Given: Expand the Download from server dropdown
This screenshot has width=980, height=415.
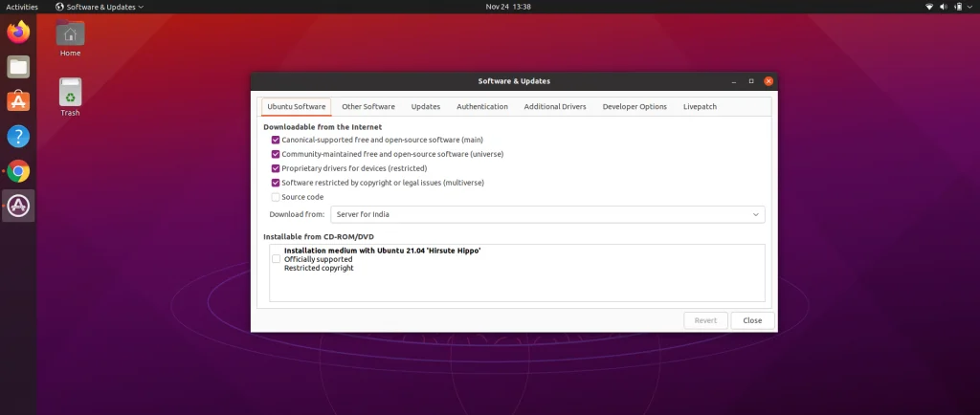Looking at the screenshot, I should pos(547,214).
